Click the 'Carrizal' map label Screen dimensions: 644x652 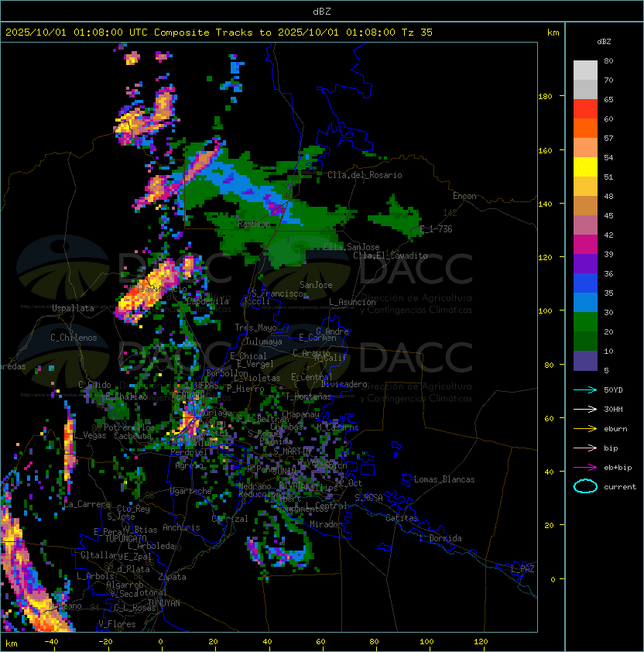pyautogui.click(x=229, y=519)
